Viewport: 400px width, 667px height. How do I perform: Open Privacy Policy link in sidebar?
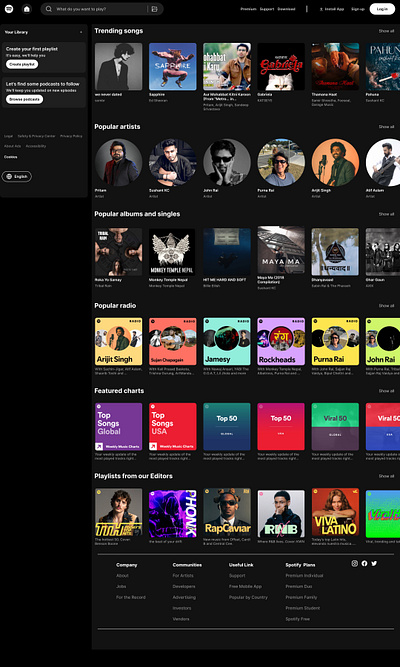tap(71, 136)
